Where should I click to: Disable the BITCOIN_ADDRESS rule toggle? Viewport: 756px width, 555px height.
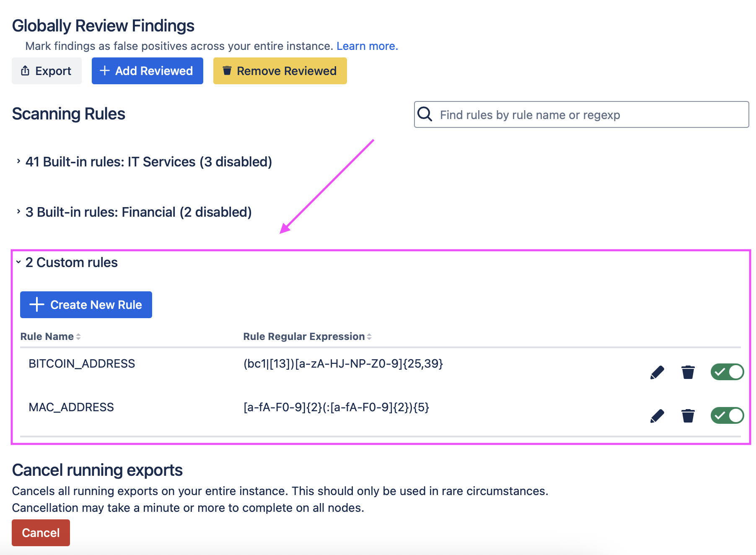727,372
